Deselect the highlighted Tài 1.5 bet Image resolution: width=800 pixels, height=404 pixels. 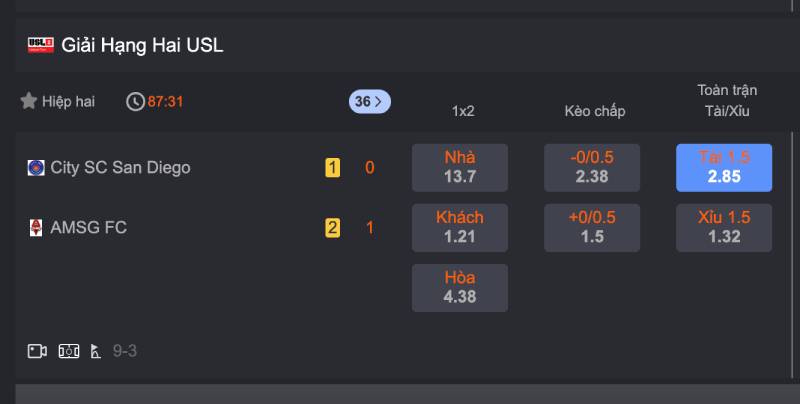click(x=724, y=167)
